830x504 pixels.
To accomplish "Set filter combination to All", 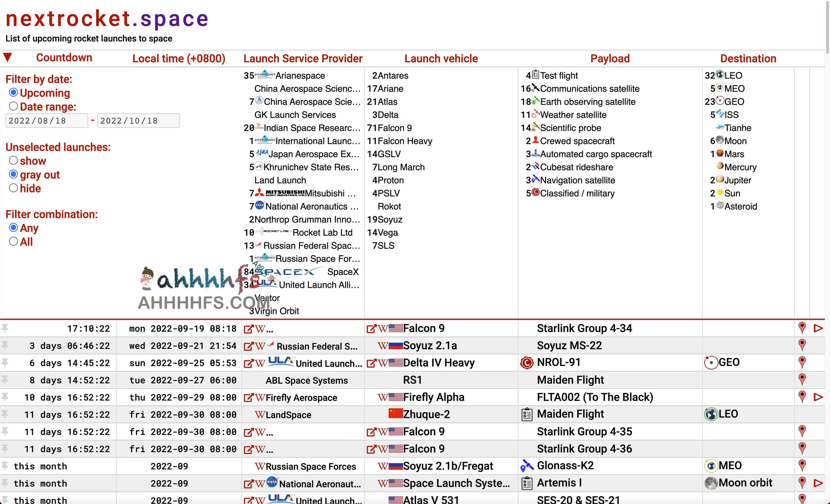I will [x=14, y=242].
